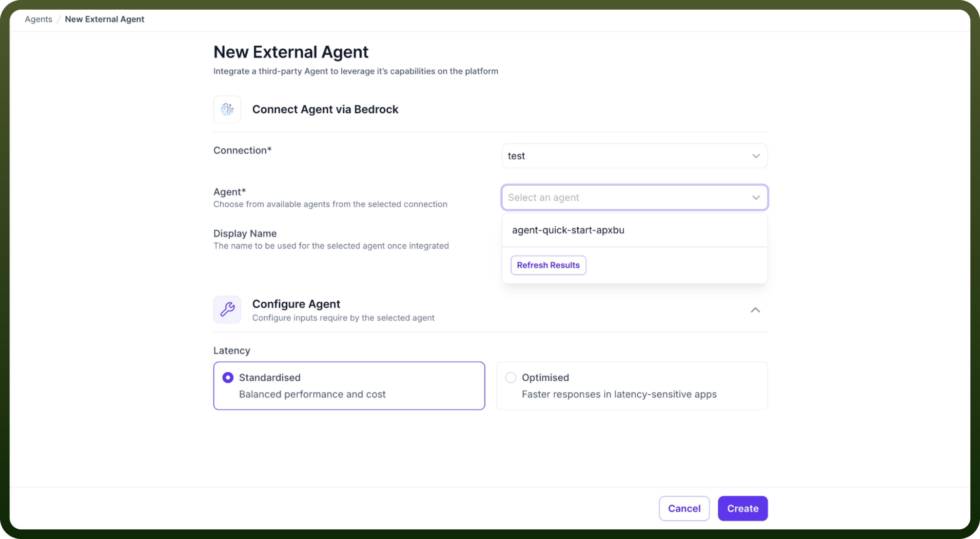Click the Create button

[743, 508]
